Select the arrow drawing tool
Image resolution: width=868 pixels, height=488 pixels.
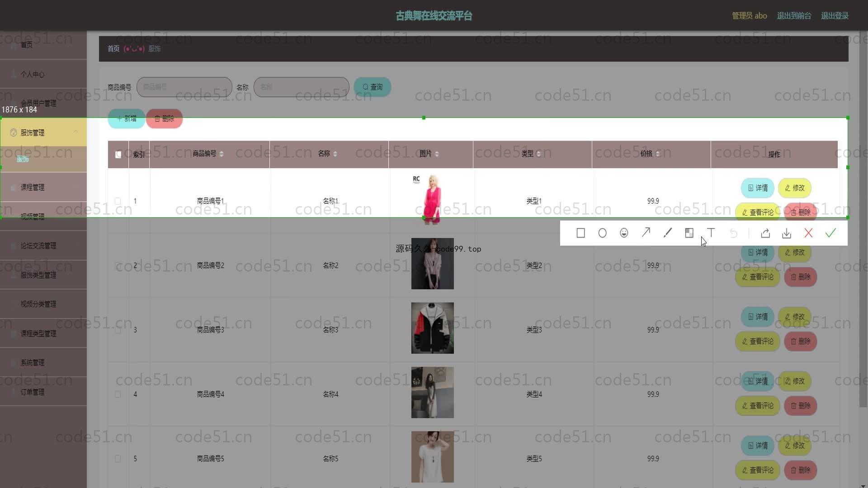[x=646, y=233]
